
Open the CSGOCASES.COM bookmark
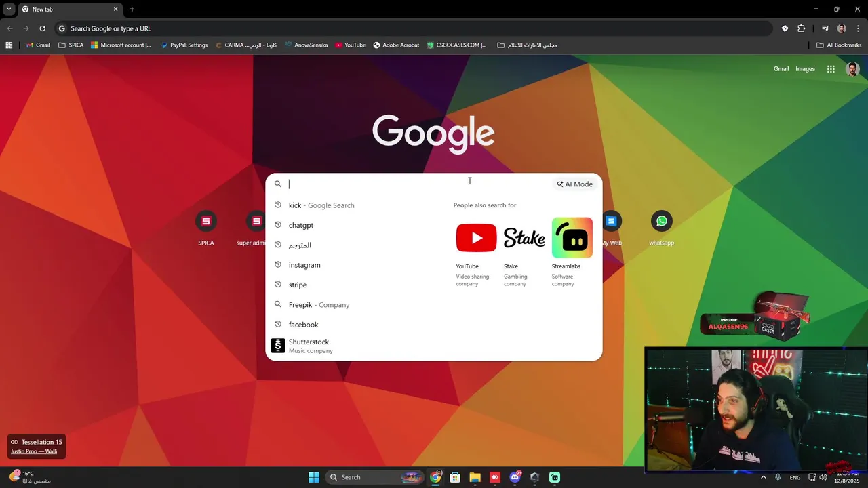(457, 45)
